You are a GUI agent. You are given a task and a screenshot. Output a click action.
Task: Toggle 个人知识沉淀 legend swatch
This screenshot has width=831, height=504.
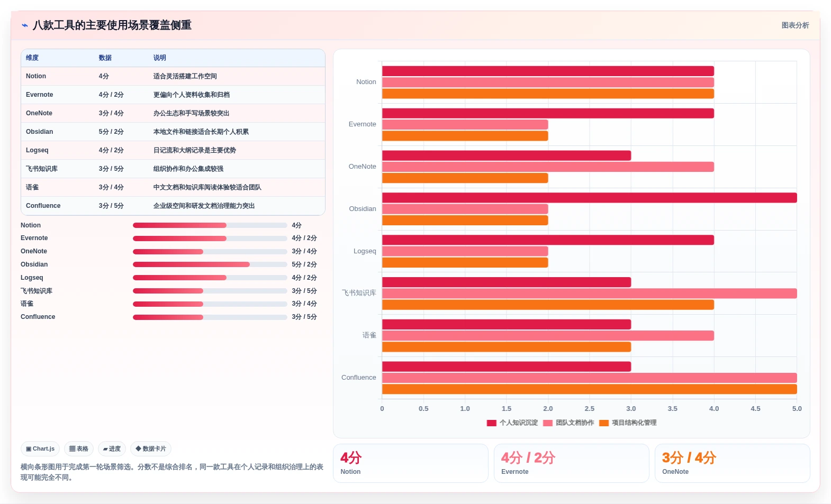[x=491, y=423]
